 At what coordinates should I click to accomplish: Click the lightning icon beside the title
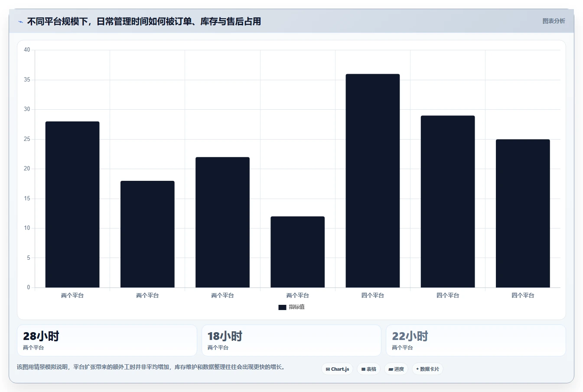pyautogui.click(x=20, y=22)
